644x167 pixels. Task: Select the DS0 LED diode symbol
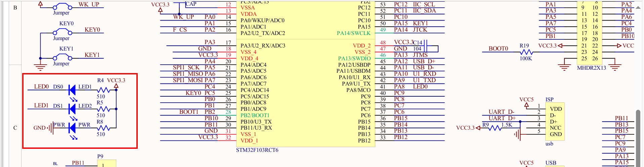pos(72,90)
